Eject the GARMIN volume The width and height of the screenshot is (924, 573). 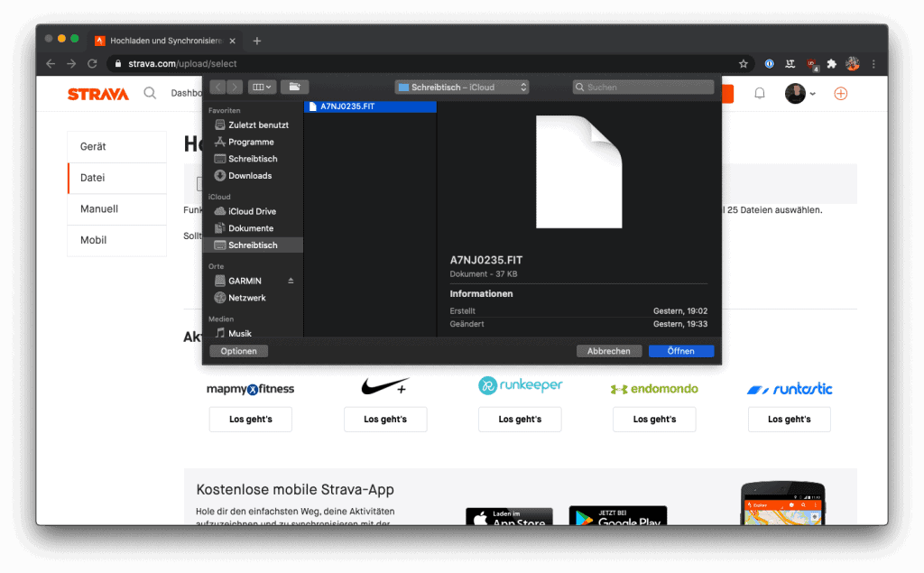pos(291,281)
